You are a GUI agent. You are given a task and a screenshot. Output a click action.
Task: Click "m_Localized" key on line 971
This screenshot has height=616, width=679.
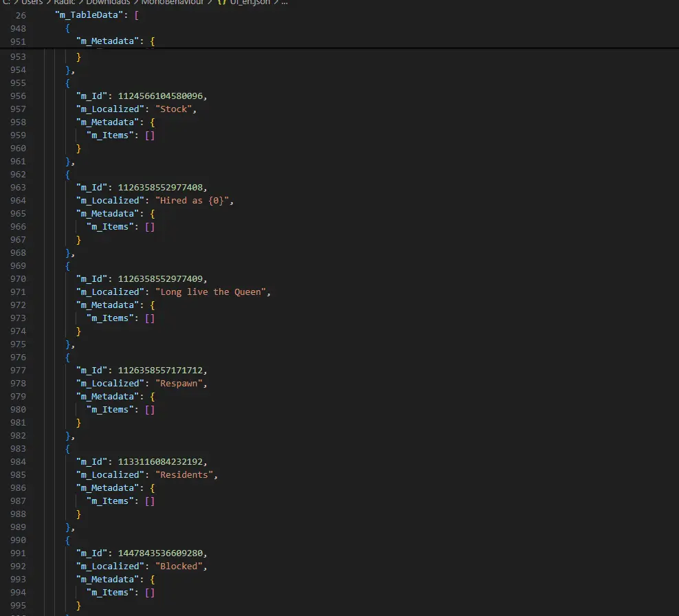tap(110, 292)
